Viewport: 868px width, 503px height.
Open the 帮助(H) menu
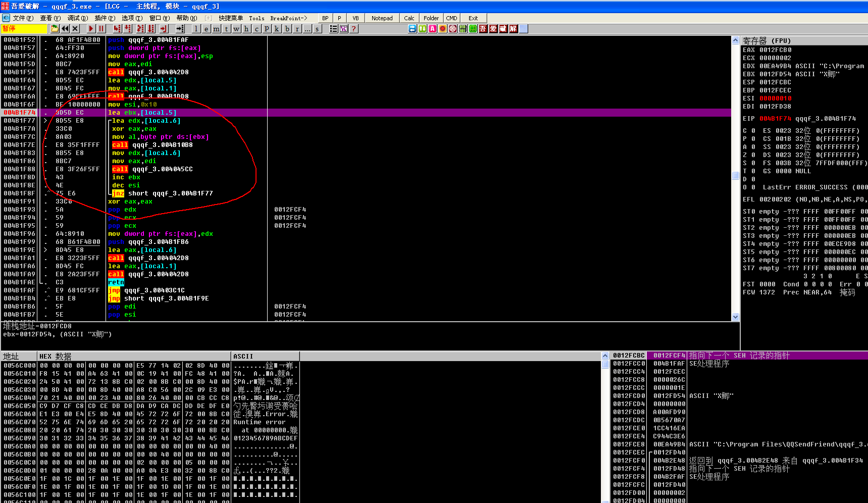187,18
